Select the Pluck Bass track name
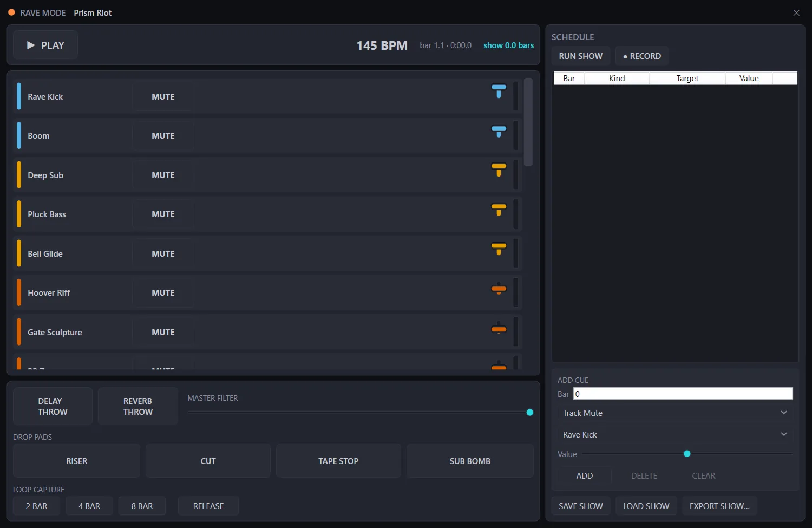The height and width of the screenshot is (528, 812). 47,214
